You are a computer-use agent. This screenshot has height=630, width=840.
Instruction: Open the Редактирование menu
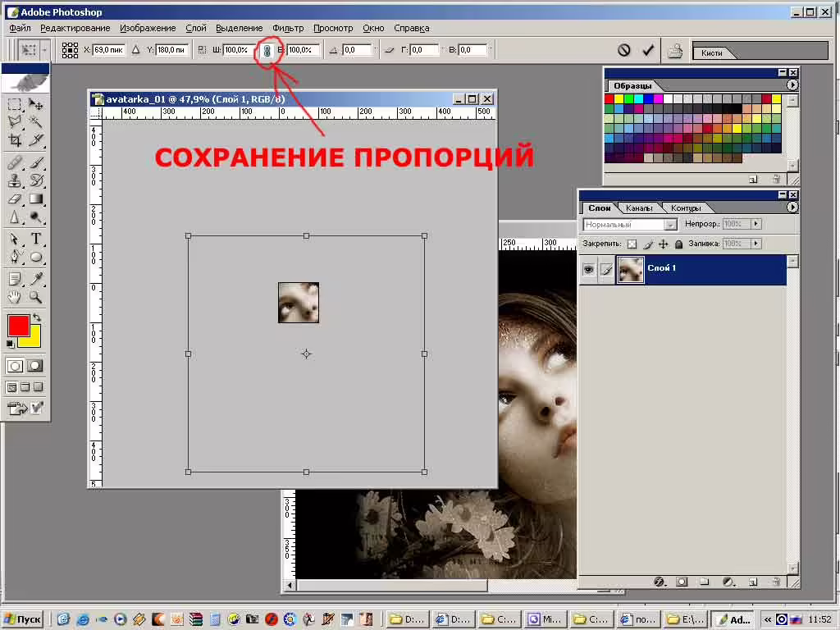click(75, 29)
